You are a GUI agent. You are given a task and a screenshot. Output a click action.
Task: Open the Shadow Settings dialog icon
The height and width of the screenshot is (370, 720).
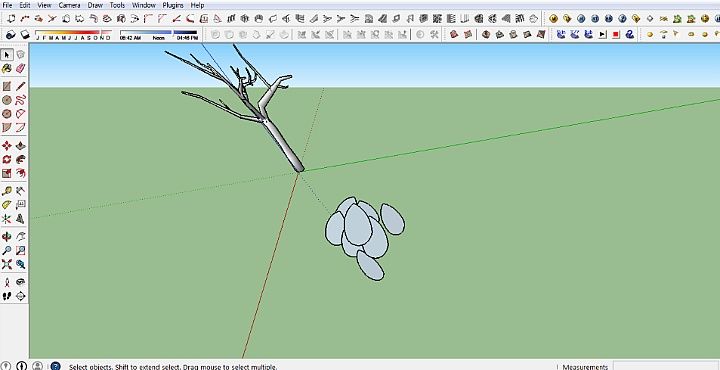tap(11, 35)
